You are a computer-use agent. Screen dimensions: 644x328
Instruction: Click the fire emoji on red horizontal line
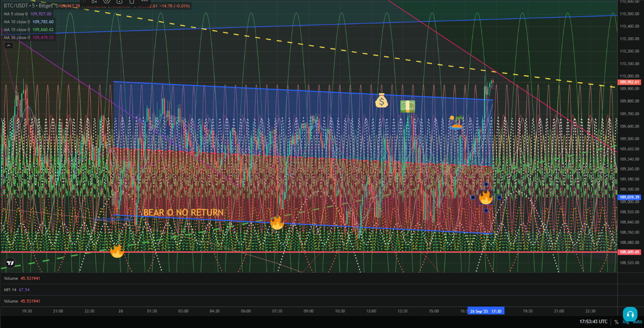pyautogui.click(x=117, y=250)
